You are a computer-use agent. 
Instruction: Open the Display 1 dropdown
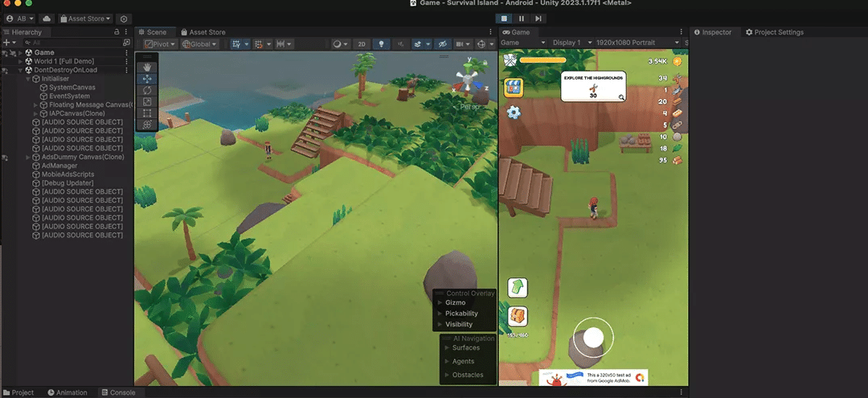pos(571,43)
